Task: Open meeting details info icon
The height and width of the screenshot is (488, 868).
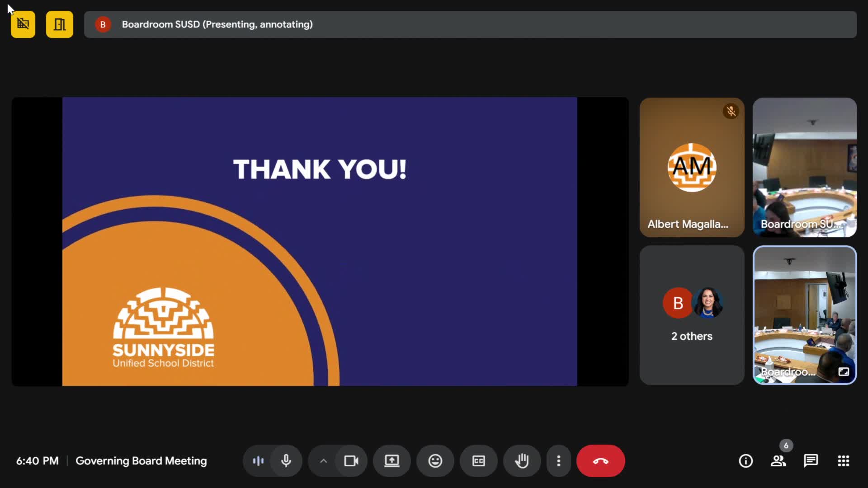Action: coord(745,461)
